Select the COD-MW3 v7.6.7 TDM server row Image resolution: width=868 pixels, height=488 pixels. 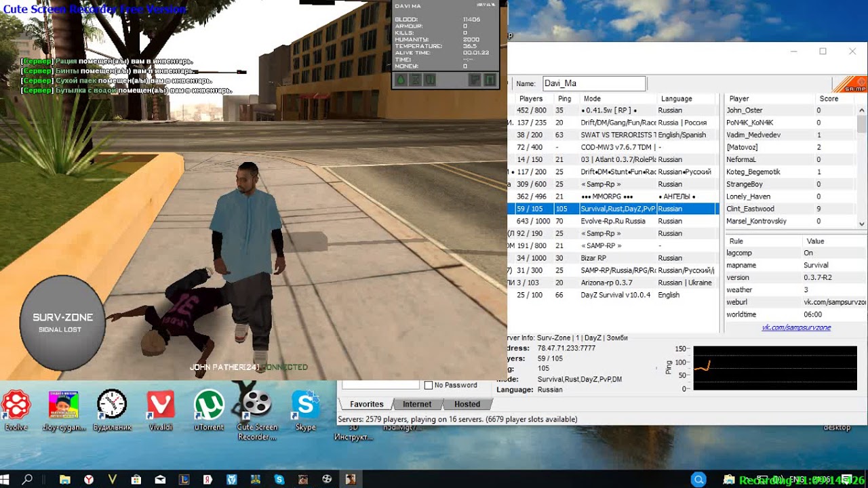pos(613,147)
